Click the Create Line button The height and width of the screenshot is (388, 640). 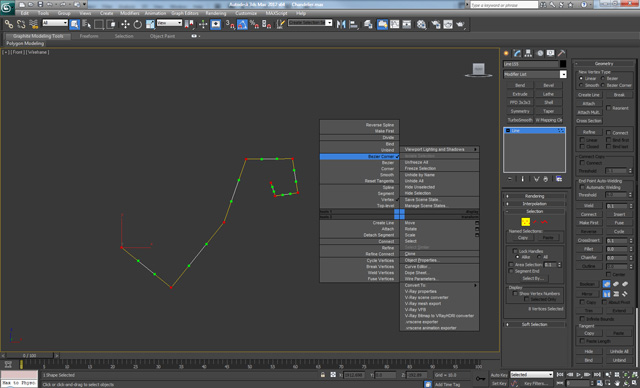click(x=589, y=95)
